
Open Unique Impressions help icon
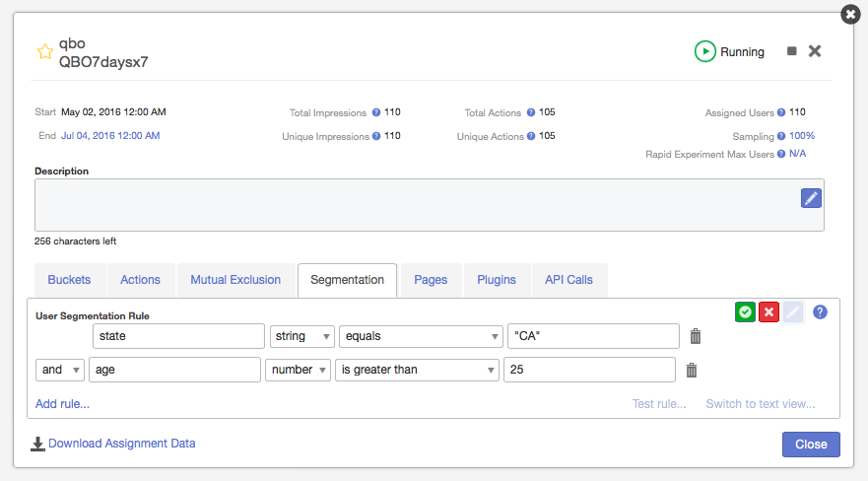click(376, 136)
